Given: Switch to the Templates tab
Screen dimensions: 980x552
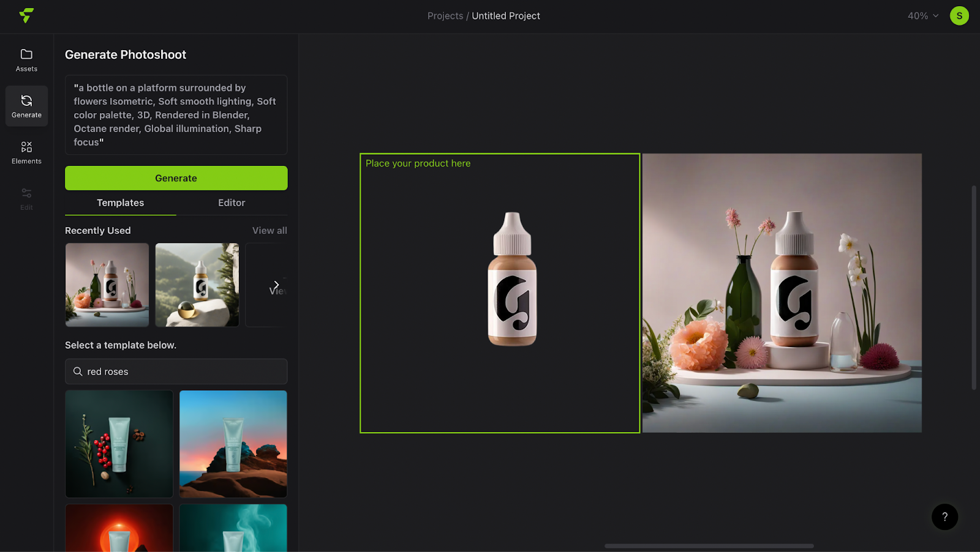Looking at the screenshot, I should 121,203.
